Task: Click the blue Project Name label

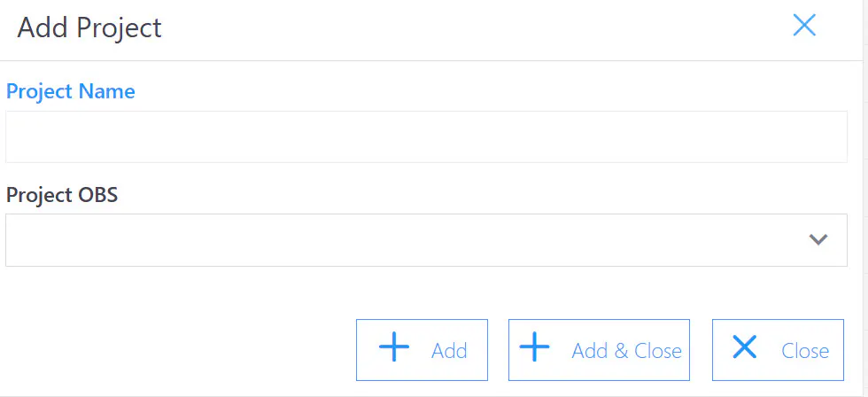Action: pyautogui.click(x=70, y=91)
